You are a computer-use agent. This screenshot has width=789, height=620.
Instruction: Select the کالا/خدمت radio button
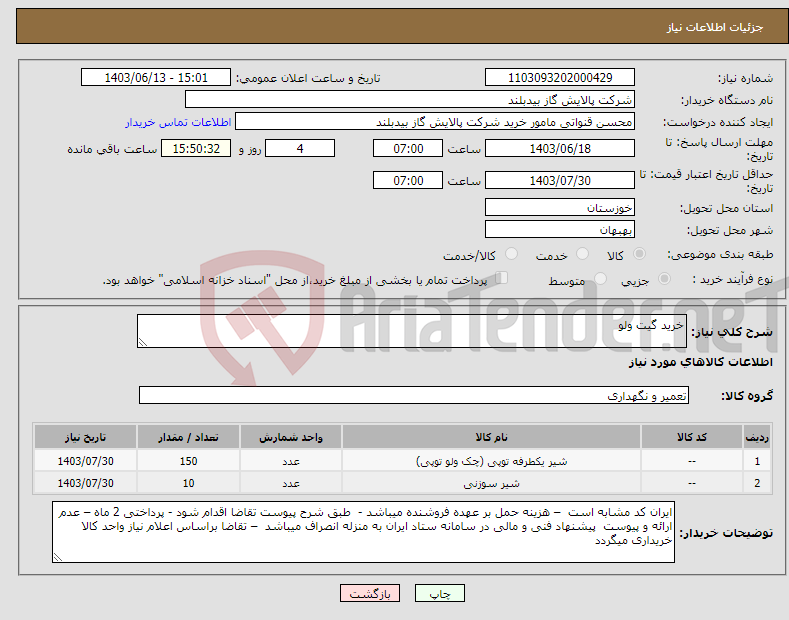click(x=511, y=254)
